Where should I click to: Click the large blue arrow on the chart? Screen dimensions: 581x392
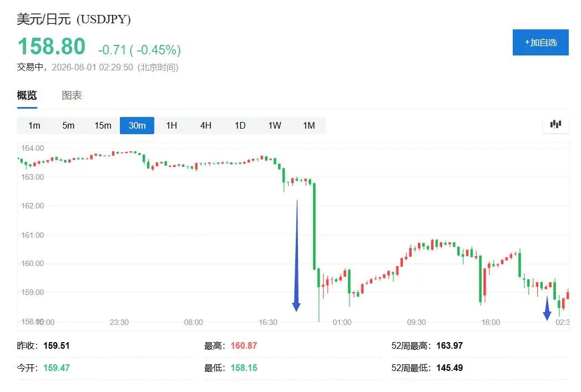pyautogui.click(x=296, y=256)
